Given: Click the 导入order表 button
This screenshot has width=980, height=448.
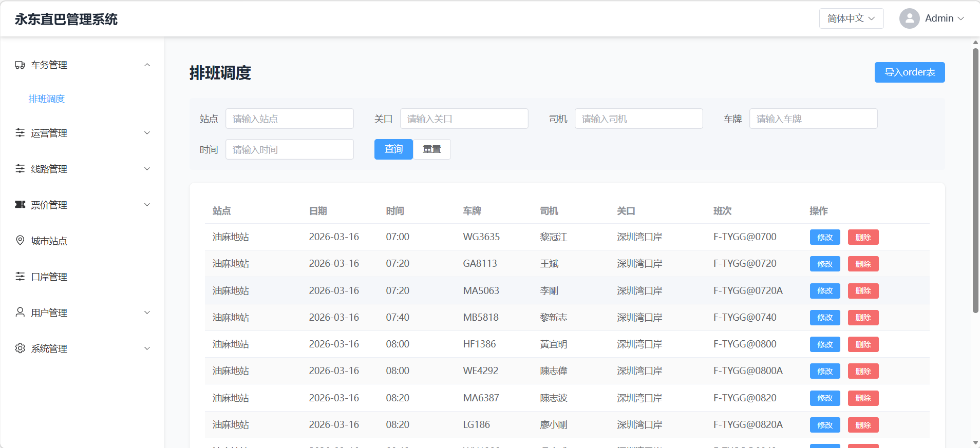Looking at the screenshot, I should 909,72.
